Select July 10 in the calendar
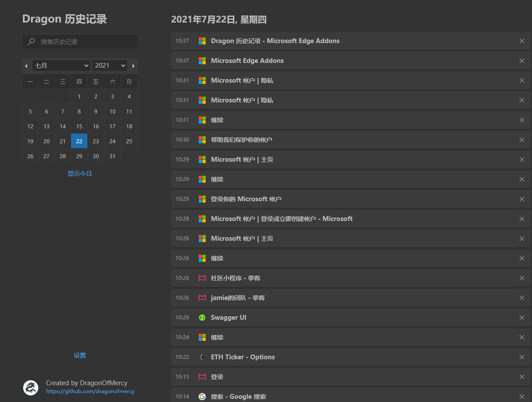532x402 pixels. pos(112,111)
